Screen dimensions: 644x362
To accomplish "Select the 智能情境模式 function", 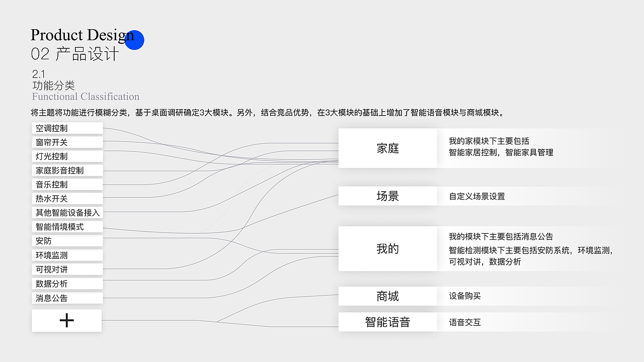I will tap(67, 226).
